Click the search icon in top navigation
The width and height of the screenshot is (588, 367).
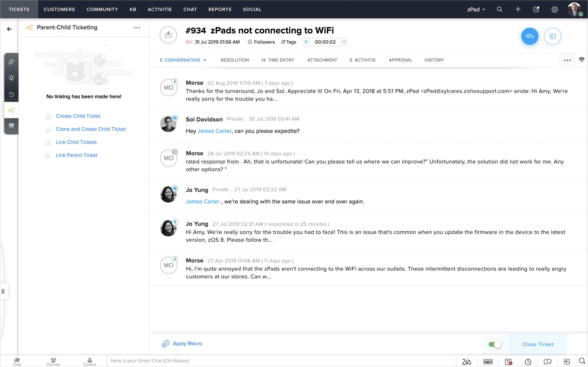(499, 9)
